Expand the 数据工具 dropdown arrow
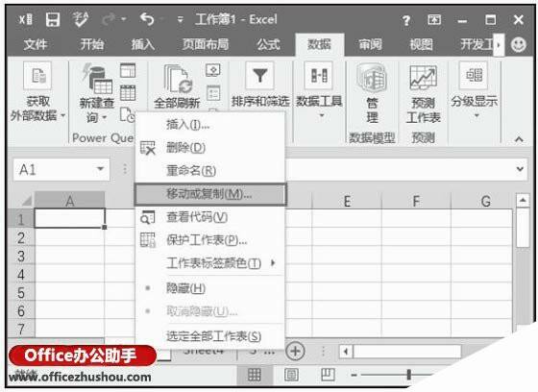 (x=322, y=115)
